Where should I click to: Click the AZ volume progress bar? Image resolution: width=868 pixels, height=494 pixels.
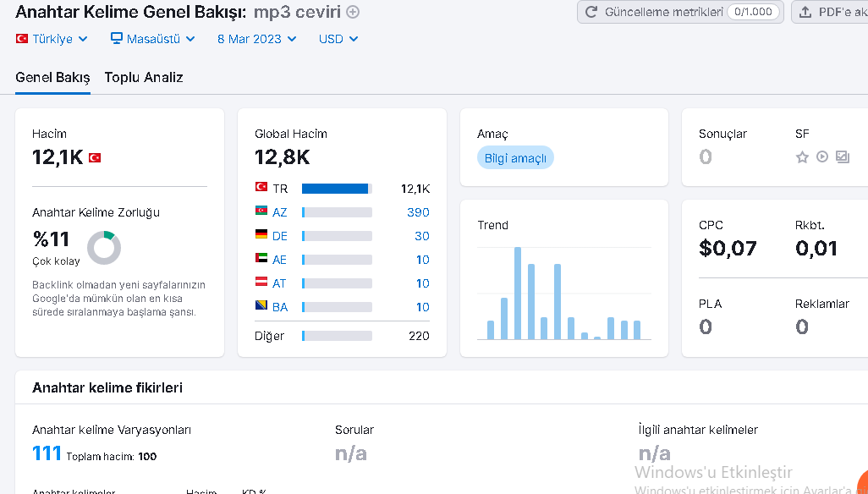(337, 212)
